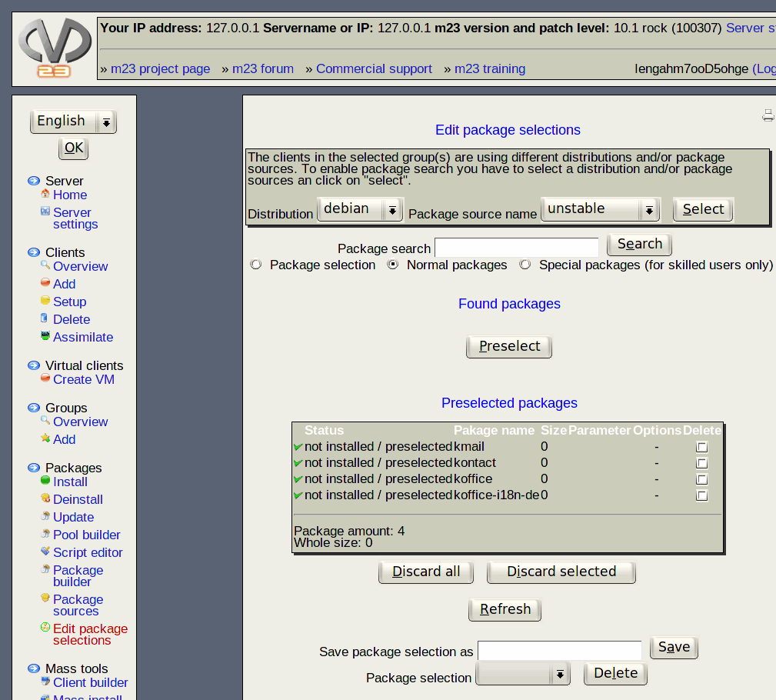Open the Distribution dropdown showing debian
776x700 pixels.
tap(360, 208)
